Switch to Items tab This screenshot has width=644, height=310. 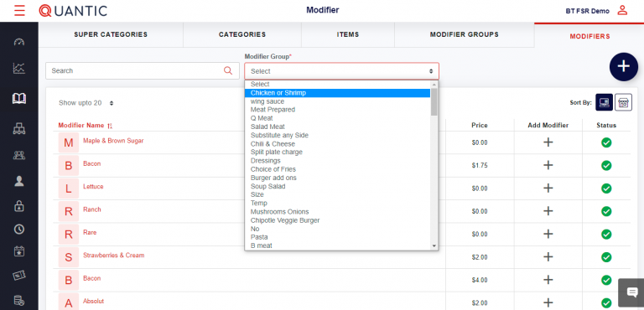pos(348,34)
